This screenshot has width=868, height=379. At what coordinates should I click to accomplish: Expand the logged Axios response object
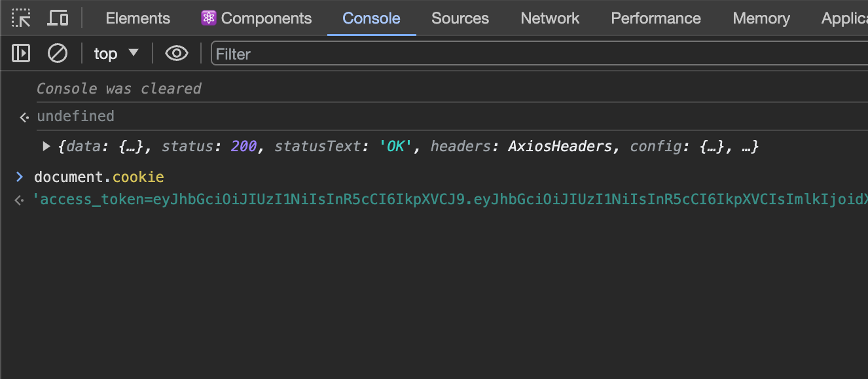coord(46,146)
